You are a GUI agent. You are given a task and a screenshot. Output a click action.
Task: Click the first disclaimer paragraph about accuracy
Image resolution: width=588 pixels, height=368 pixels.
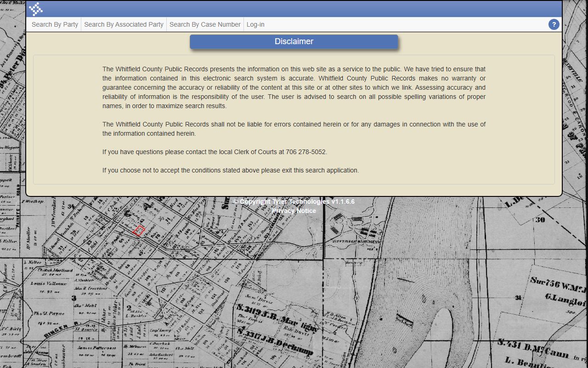point(294,87)
